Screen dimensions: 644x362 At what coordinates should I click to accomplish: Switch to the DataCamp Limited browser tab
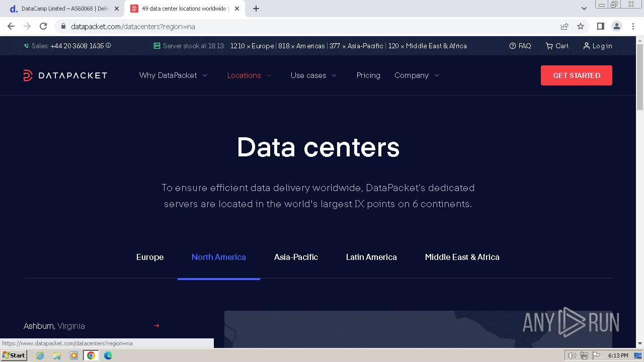coord(63,9)
